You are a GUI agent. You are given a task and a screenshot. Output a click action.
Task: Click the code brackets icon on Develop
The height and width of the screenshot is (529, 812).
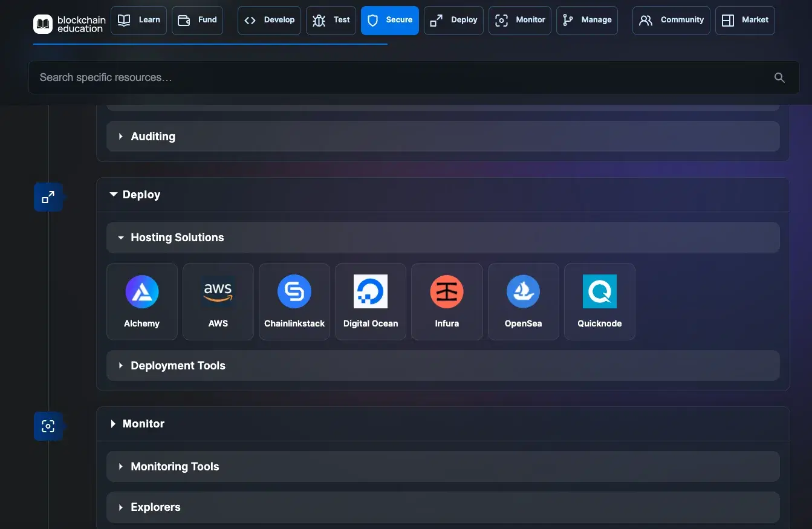coord(250,21)
